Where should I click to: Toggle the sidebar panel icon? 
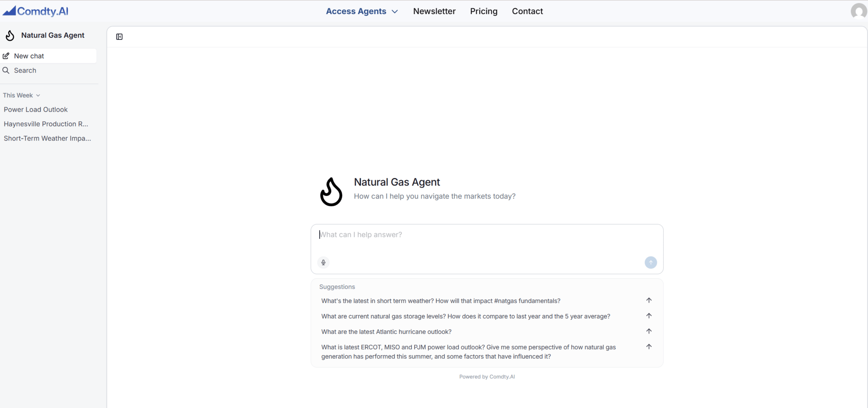[119, 37]
